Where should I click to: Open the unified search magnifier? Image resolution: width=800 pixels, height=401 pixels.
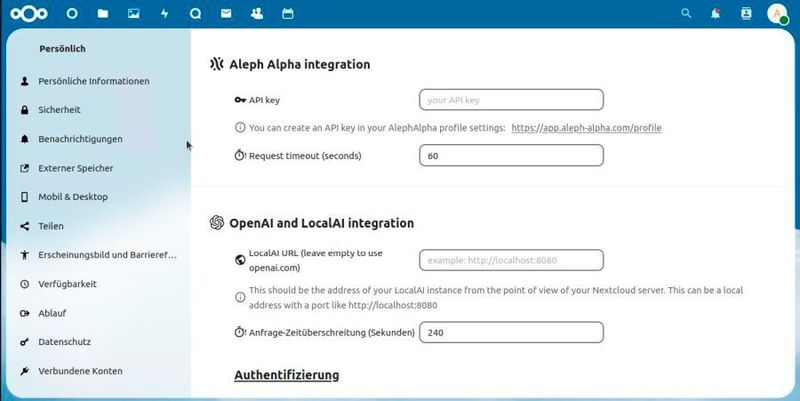point(686,14)
